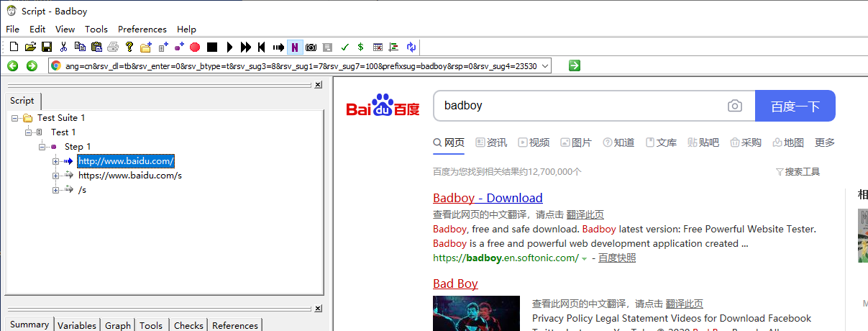Save the script with the floppy icon
868x331 pixels.
[47, 47]
